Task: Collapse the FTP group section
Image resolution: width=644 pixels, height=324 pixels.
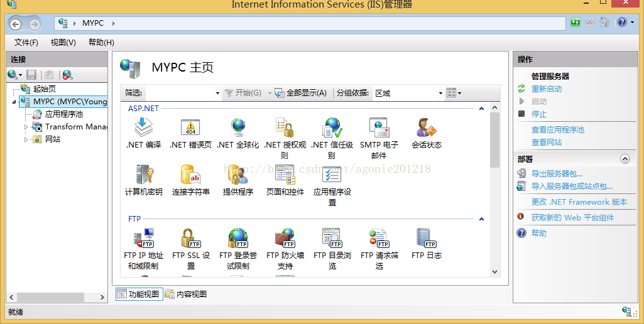Action: tap(481, 219)
